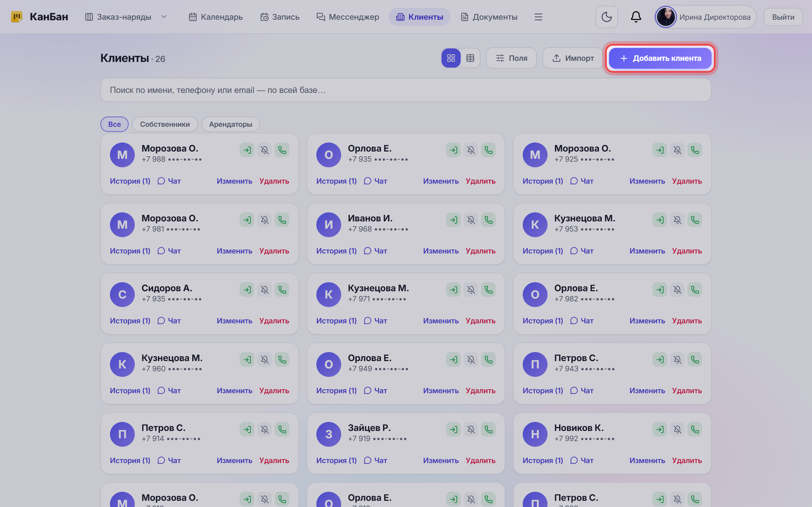Switch to card grid view
The height and width of the screenshot is (507, 812).
[451, 58]
